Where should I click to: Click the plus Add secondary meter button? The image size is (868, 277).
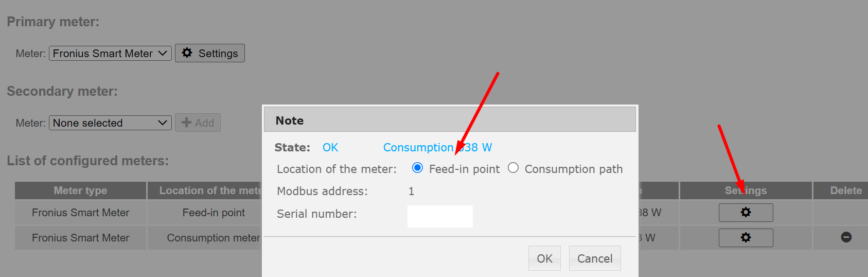pos(198,123)
